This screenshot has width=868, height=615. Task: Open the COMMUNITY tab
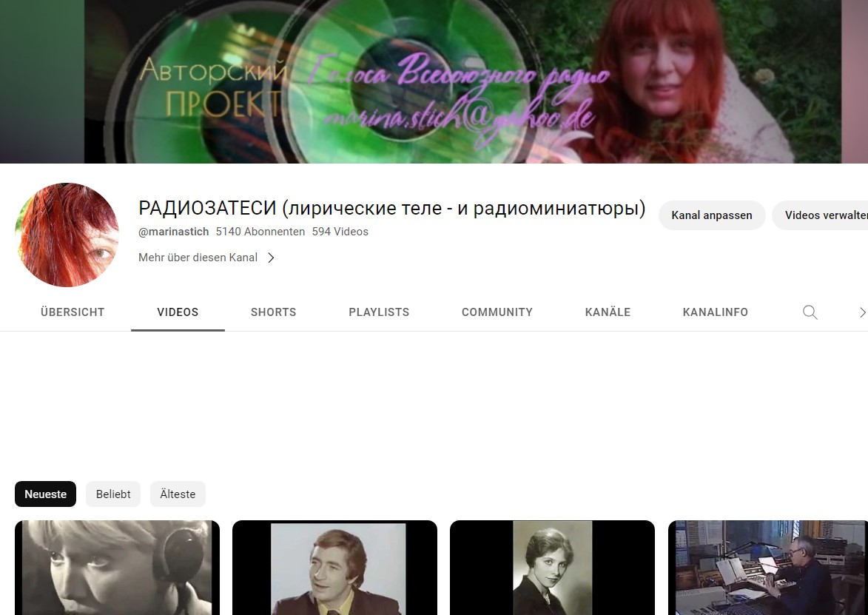click(x=497, y=312)
